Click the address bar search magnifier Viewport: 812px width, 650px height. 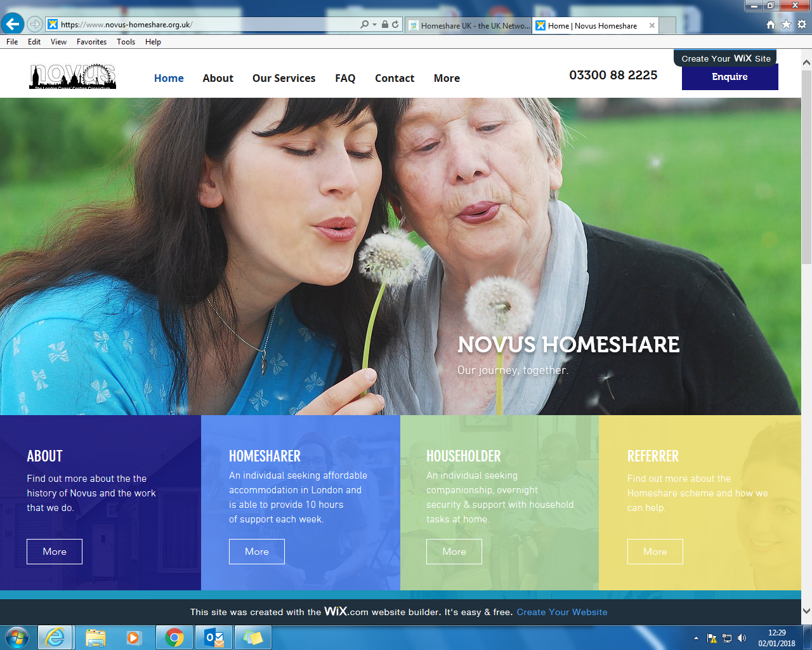364,25
